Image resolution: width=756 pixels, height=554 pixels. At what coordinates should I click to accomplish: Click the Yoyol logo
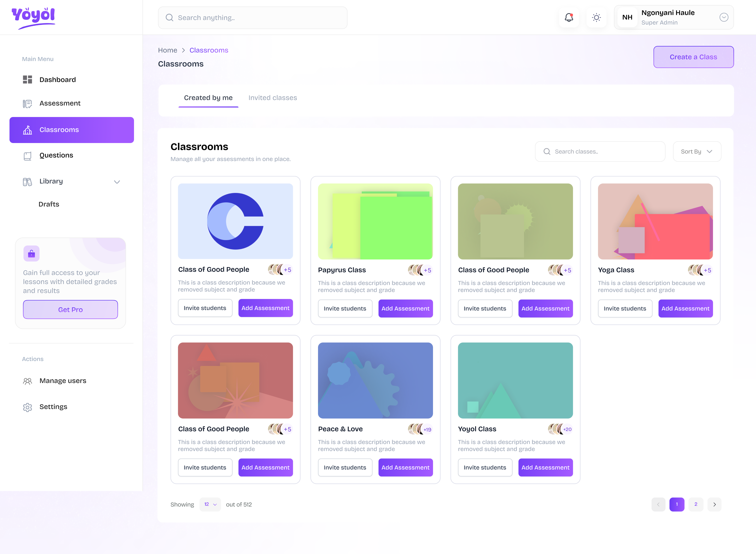coord(33,17)
